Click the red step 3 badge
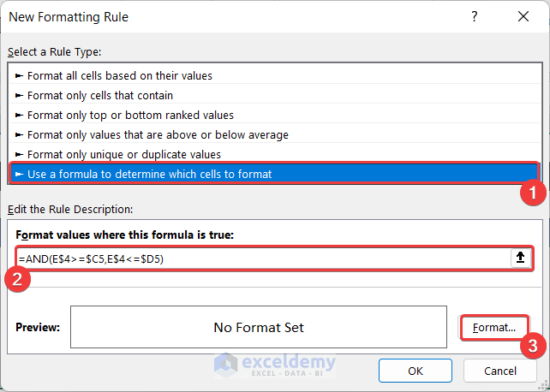 532,346
